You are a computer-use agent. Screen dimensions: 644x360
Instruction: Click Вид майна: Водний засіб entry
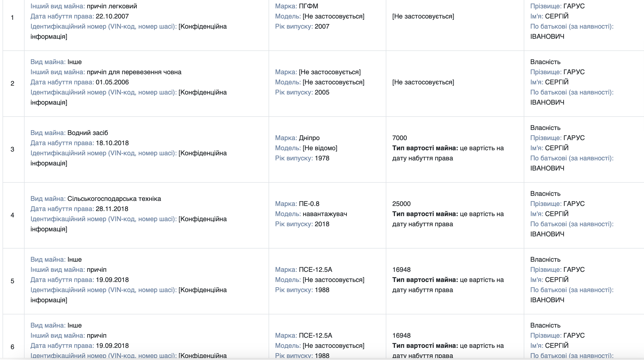tap(69, 133)
